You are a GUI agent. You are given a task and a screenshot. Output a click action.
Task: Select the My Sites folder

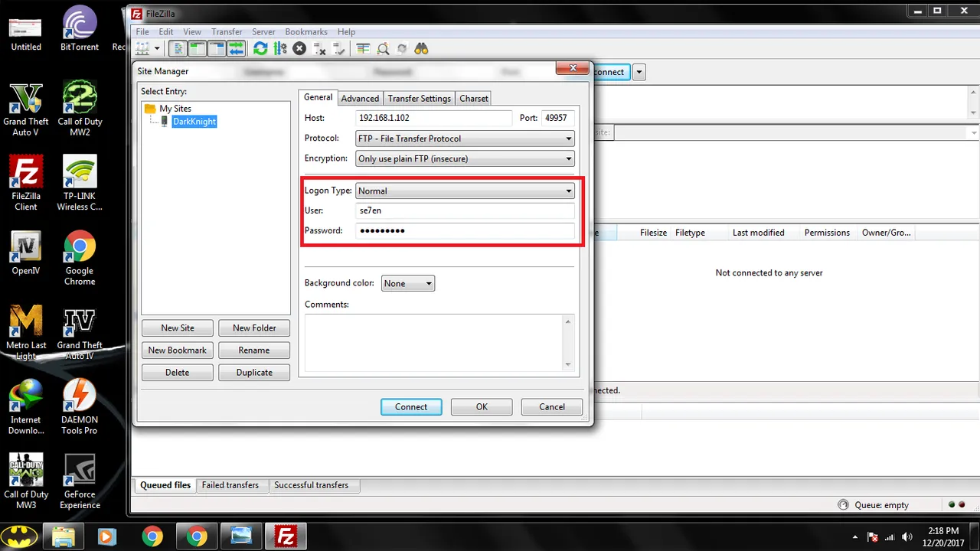pyautogui.click(x=175, y=109)
